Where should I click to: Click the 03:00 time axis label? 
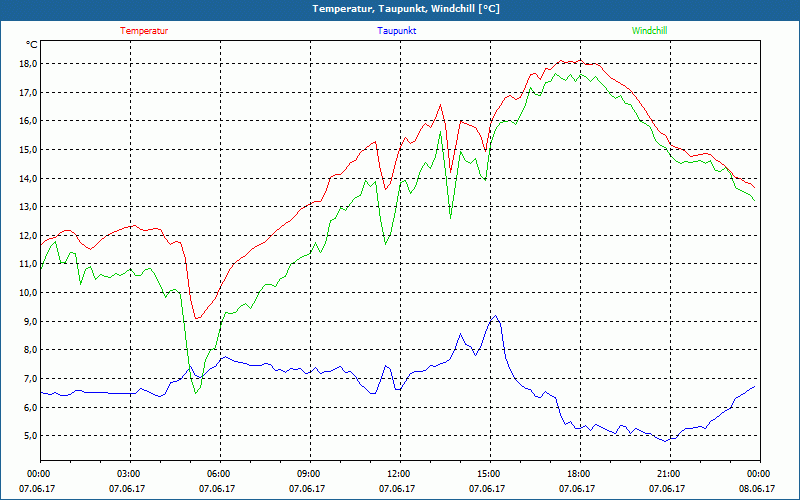point(131,473)
